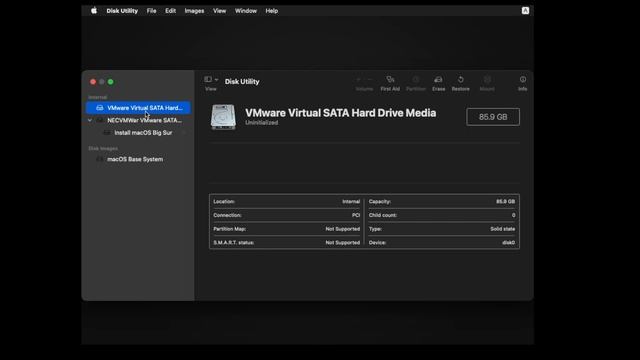This screenshot has height=360, width=640.
Task: Click the Internal sidebar section header
Action: [98, 97]
